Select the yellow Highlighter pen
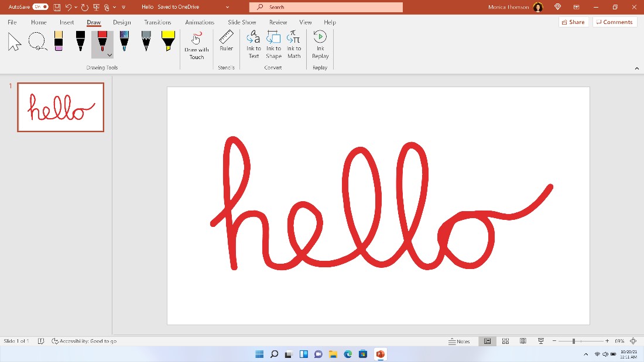Image resolution: width=644 pixels, height=362 pixels. tap(168, 42)
